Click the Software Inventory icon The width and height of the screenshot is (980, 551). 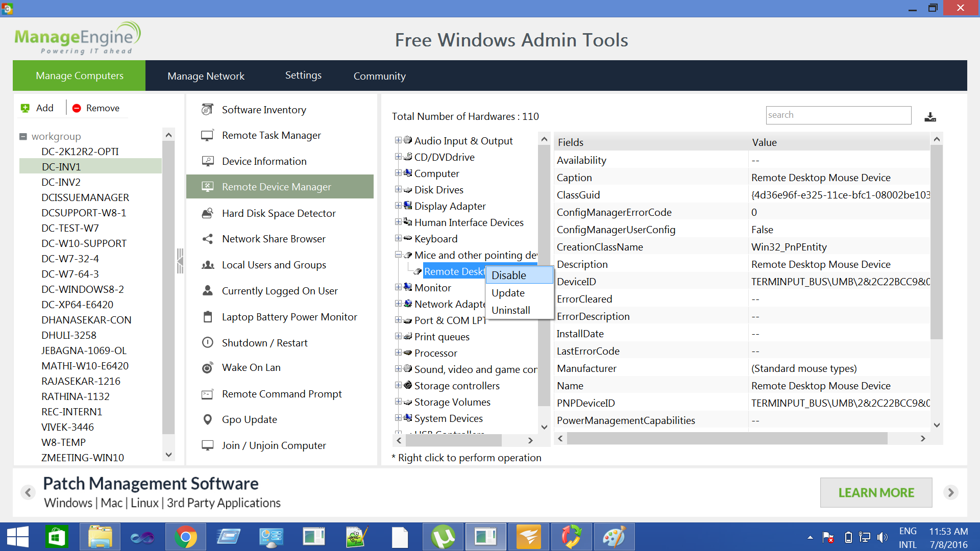click(x=207, y=110)
